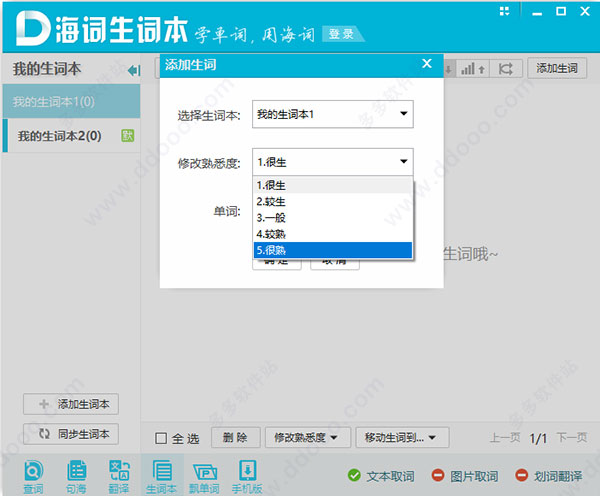
Task: Open 手机版 mobile version
Action: (x=247, y=476)
